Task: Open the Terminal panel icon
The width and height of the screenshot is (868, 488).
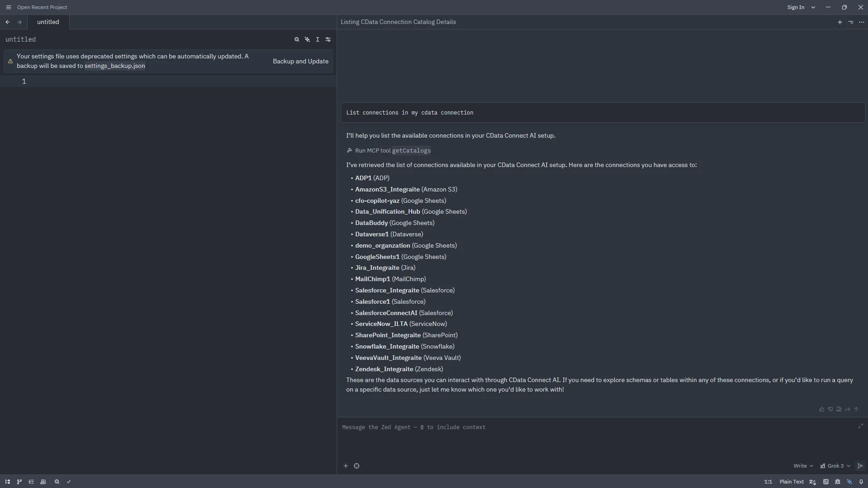Action: click(826, 482)
